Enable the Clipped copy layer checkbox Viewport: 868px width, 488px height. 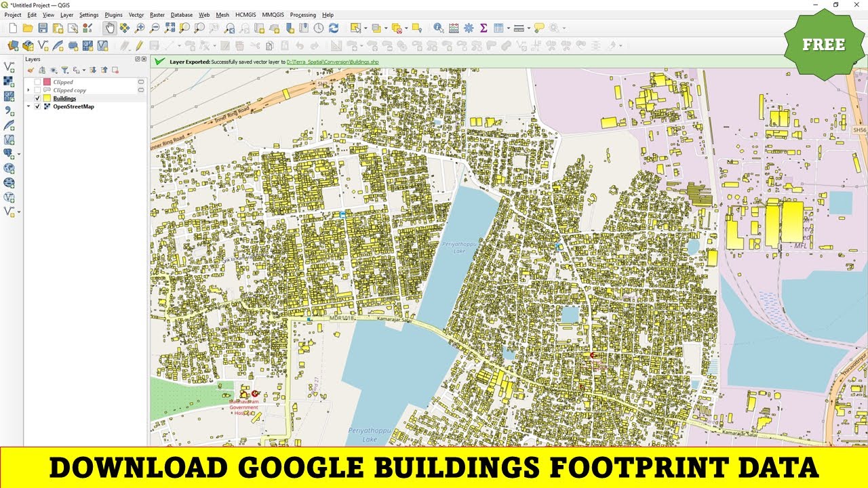click(x=37, y=90)
